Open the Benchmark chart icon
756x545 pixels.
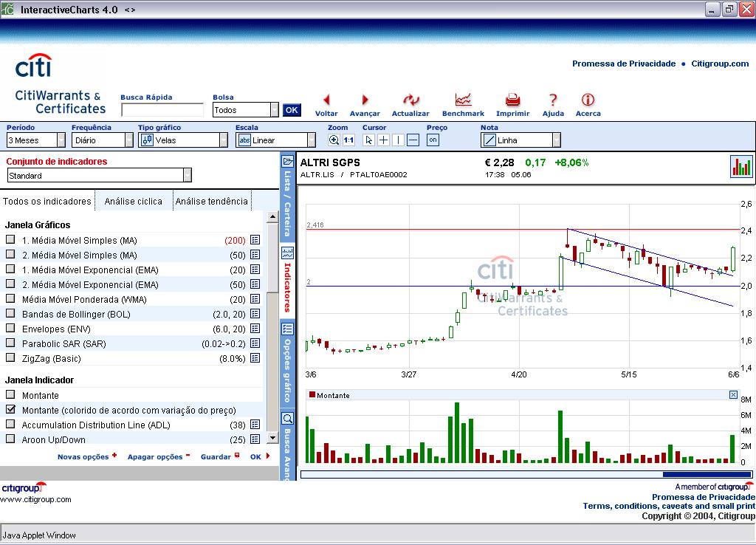click(463, 100)
